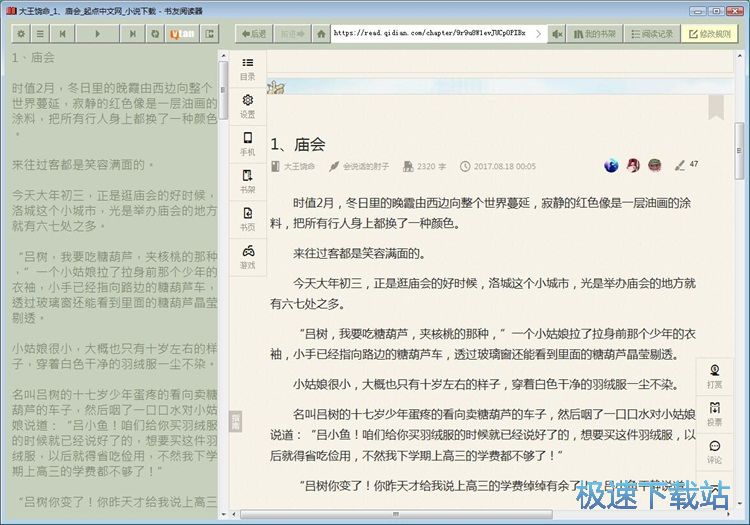Viewport: 750px width, 525px height.
Task: Click the 书页 page icon
Action: click(247, 218)
